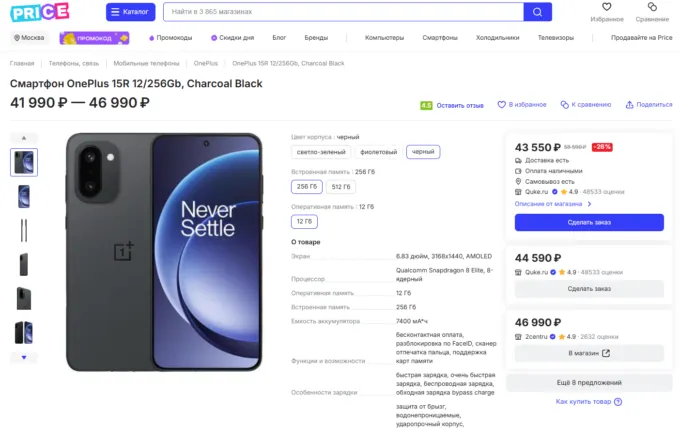Click the PRICE logo
The image size is (680, 428).
click(39, 12)
